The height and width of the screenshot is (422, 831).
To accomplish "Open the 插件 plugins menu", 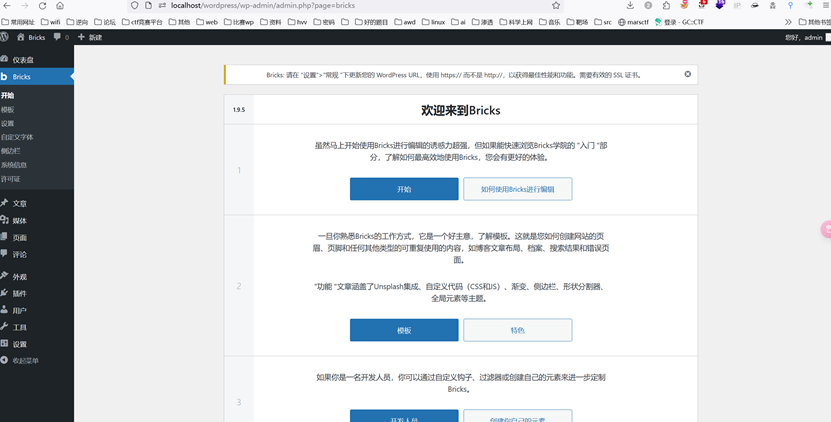I will [x=37, y=293].
